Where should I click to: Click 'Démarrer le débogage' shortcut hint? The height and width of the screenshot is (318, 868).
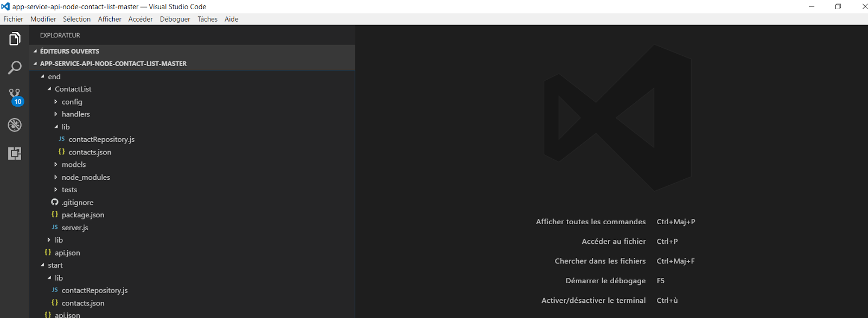[x=605, y=281]
